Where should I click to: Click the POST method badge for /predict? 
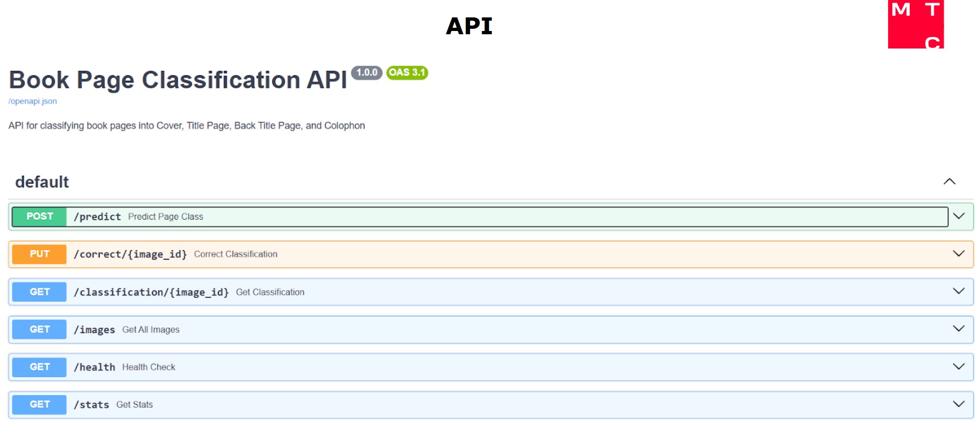point(40,216)
